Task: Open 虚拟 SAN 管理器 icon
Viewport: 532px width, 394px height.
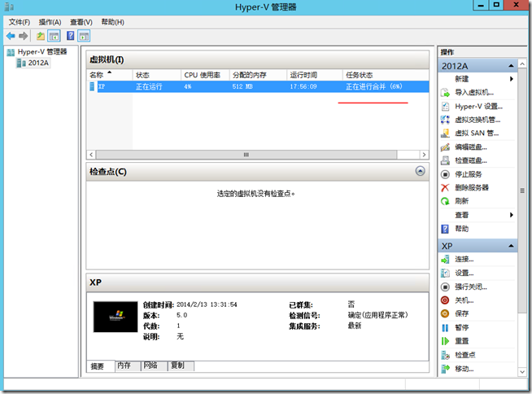Action: (445, 134)
